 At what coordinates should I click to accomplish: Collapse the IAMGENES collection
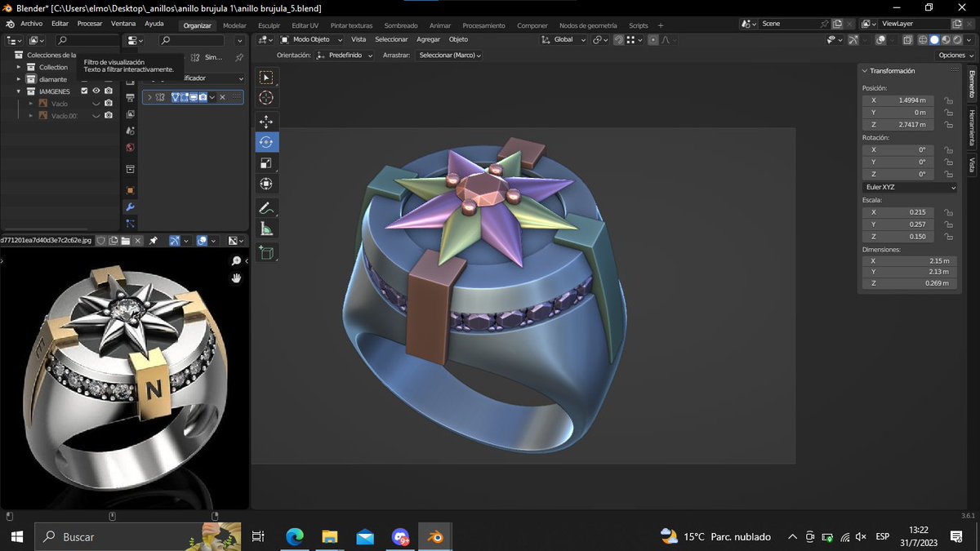[x=19, y=91]
